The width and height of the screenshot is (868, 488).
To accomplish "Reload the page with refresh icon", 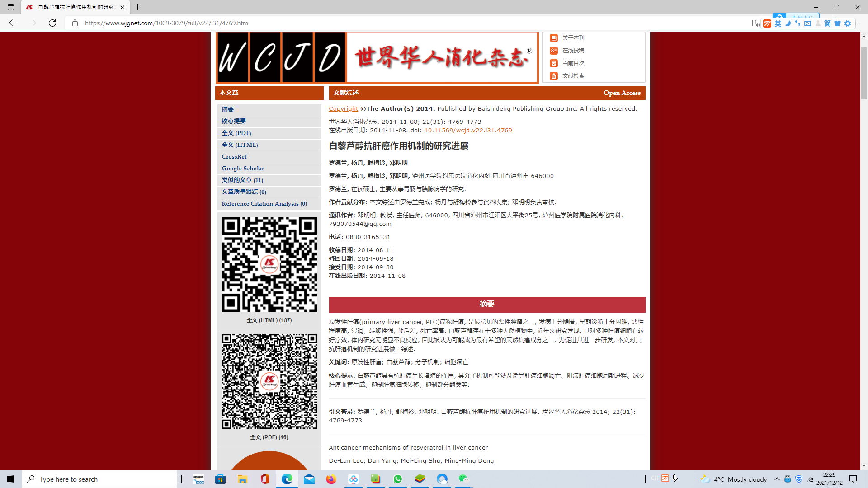I will click(x=52, y=23).
